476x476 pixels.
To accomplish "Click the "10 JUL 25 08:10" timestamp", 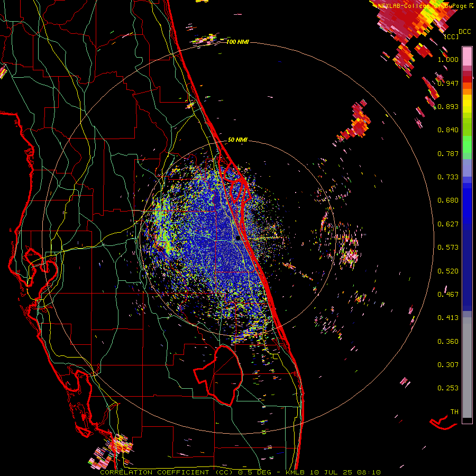I will [346, 472].
